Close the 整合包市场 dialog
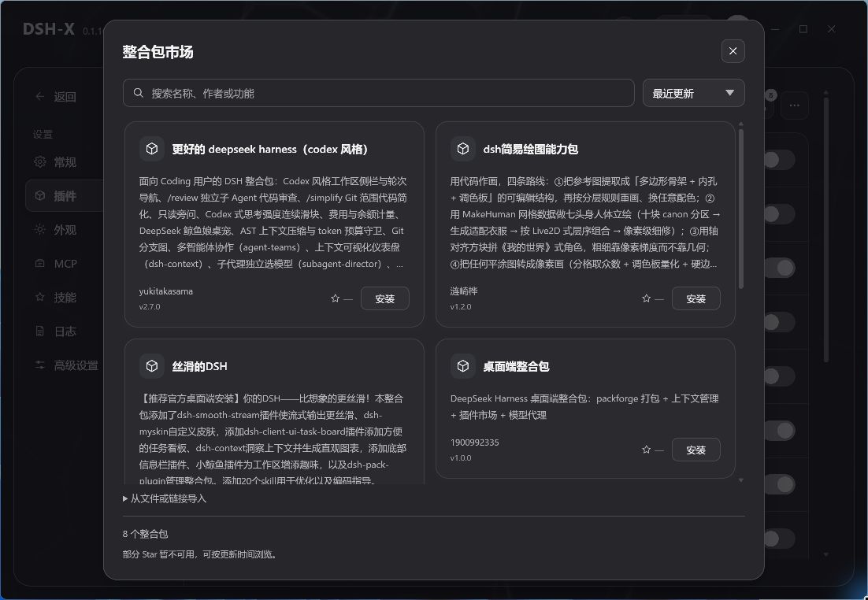Screen dimensions: 868x600 tap(733, 51)
